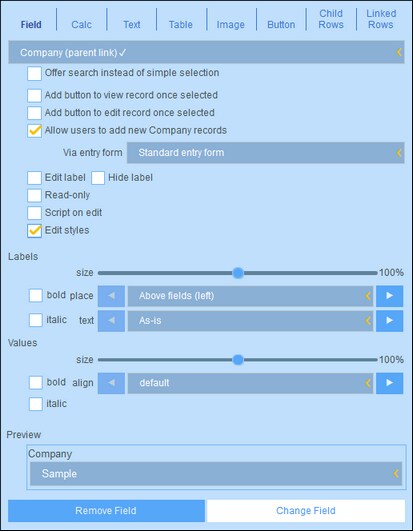Click left arrow beside As-is text option
The width and height of the screenshot is (413, 531).
coord(111,320)
